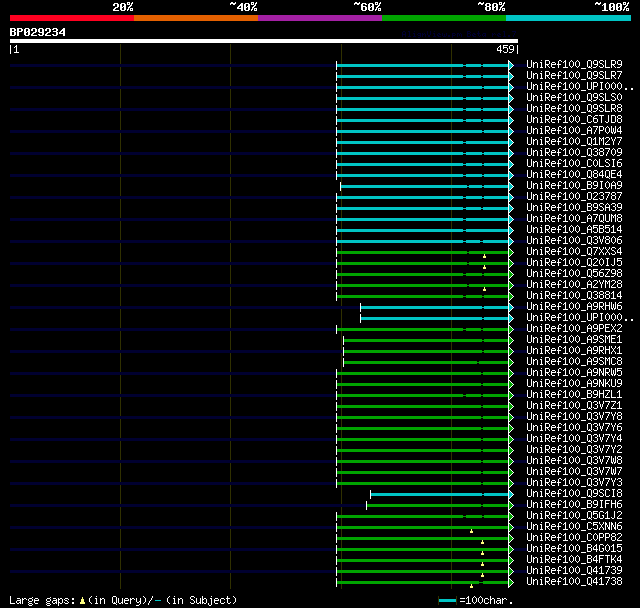
Task: Open the UniRef100_C6TJD8 hit label
Action: click(574, 120)
